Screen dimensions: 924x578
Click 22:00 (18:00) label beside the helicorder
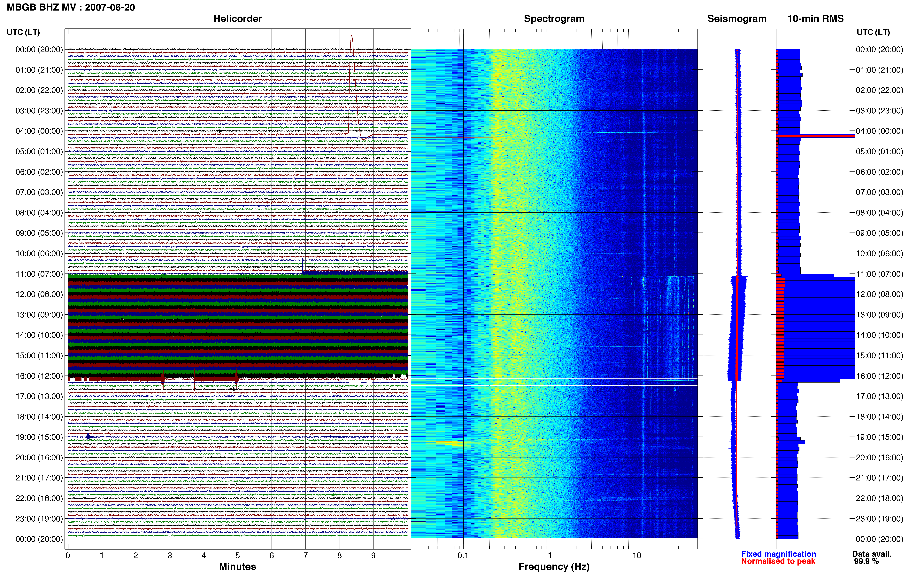(x=39, y=498)
